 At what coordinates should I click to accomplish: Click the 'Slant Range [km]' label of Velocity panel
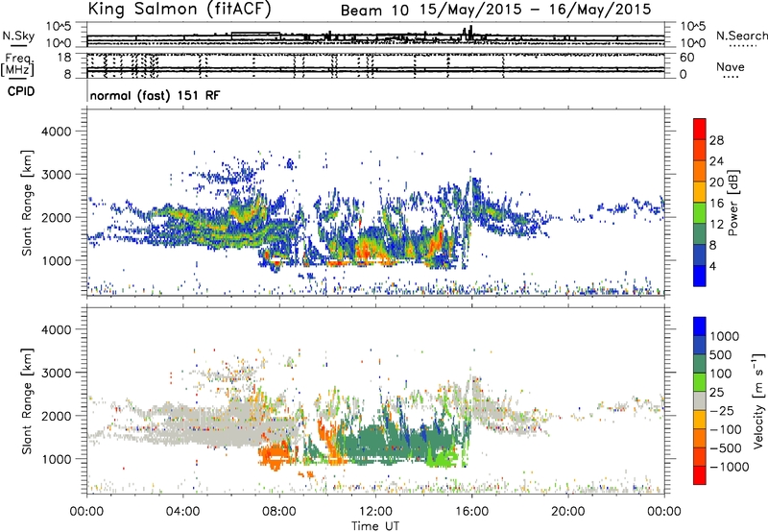click(x=27, y=401)
